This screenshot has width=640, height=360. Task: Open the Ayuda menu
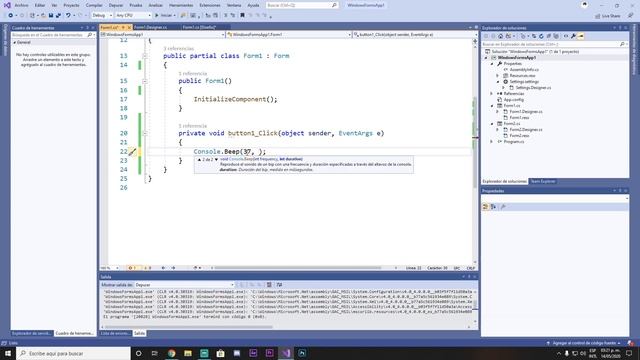pos(253,5)
